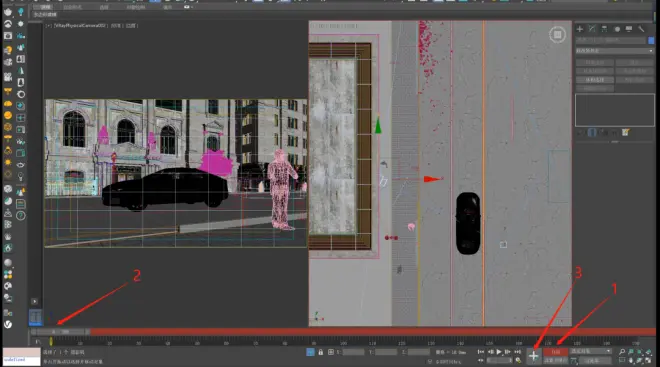Select the 自由形式 ribbon tab
660x367 pixels.
tap(72, 7)
